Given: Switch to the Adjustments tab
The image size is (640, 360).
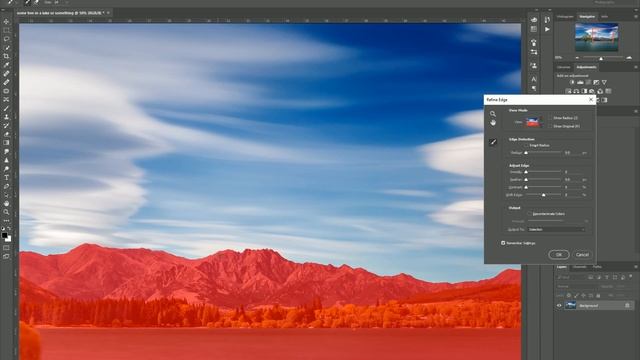Looking at the screenshot, I should [x=586, y=67].
